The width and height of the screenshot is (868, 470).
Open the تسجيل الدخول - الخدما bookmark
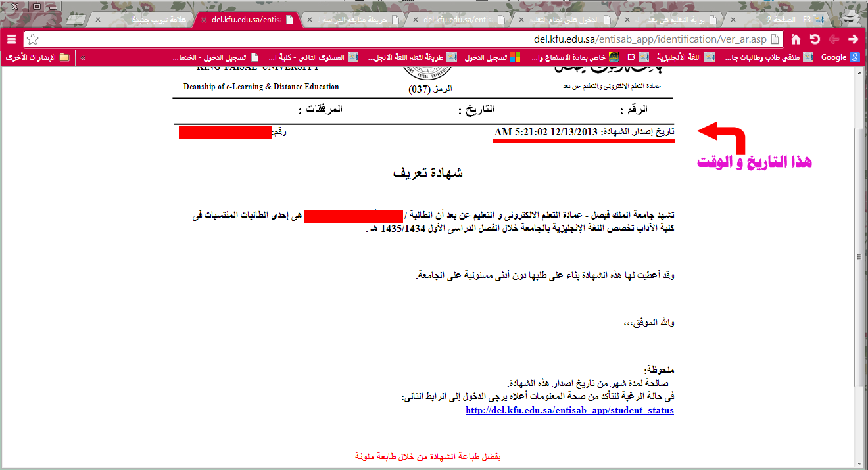pos(216,57)
